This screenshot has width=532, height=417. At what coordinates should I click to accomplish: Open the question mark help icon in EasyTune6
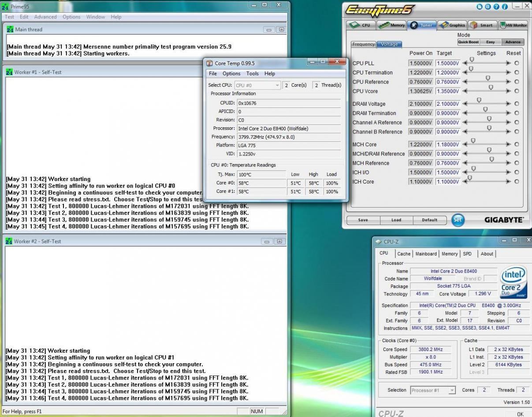pyautogui.click(x=496, y=6)
